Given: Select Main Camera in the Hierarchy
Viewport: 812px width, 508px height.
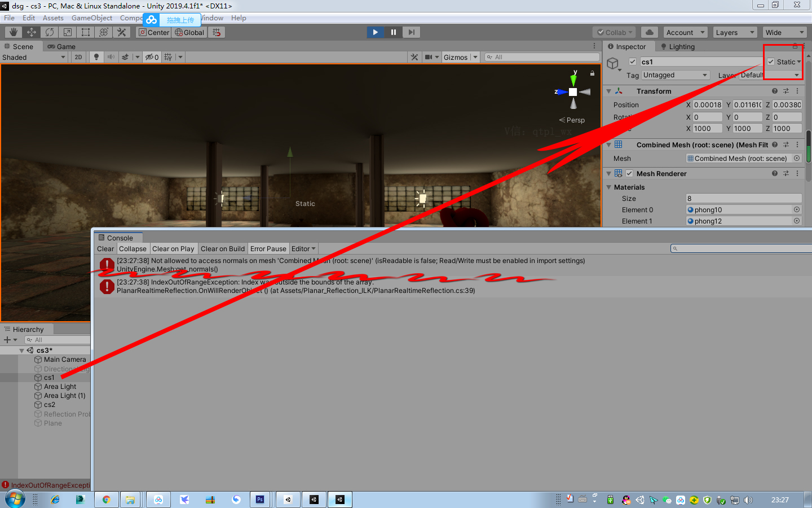Looking at the screenshot, I should [x=64, y=359].
